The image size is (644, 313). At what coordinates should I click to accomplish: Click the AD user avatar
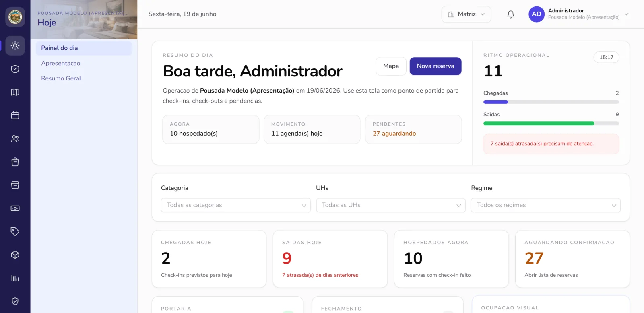(537, 14)
